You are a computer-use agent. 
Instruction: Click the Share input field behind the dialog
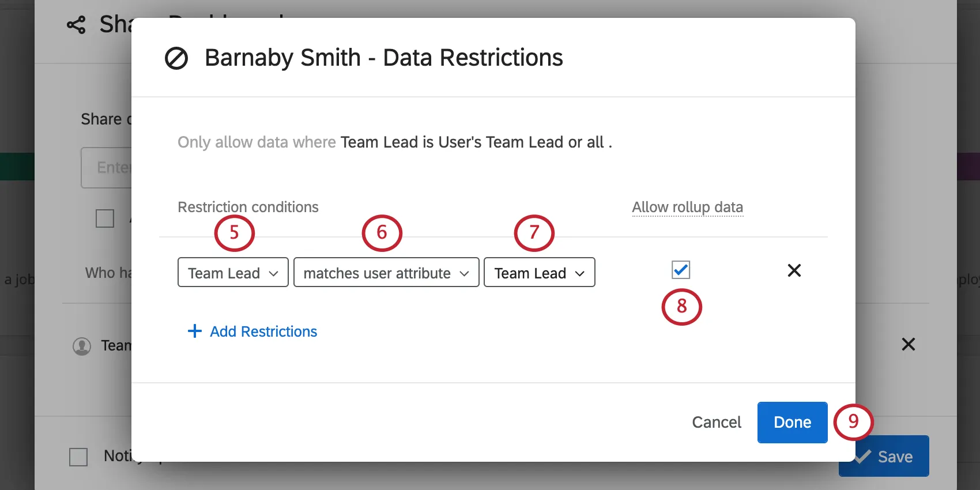click(107, 168)
